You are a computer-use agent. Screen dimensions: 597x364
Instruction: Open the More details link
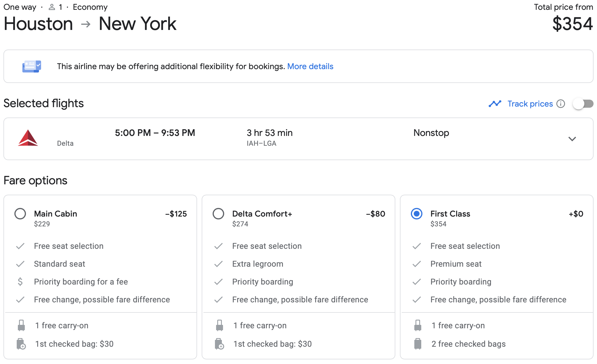click(x=310, y=66)
